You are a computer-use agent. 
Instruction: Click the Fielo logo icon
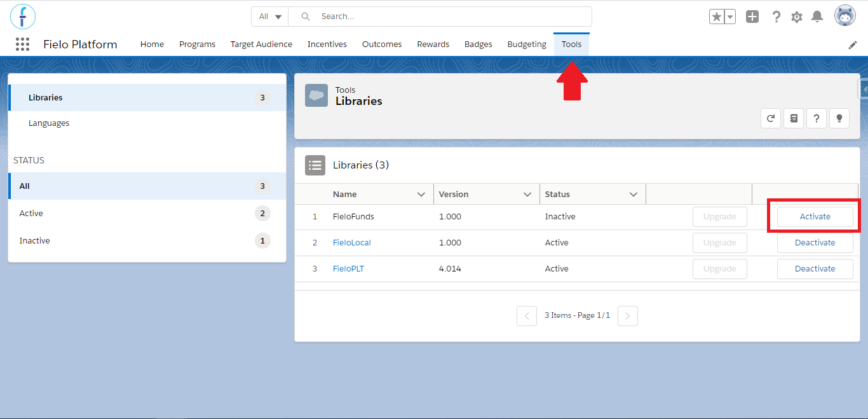point(23,17)
